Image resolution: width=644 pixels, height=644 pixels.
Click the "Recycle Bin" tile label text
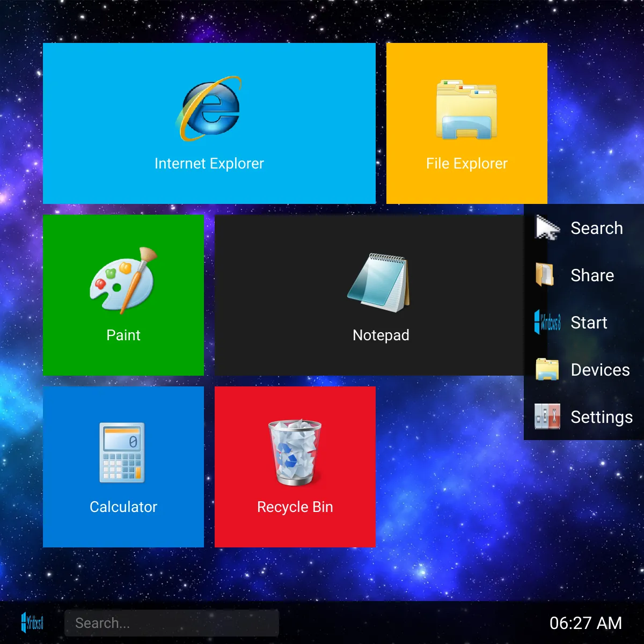coord(295,507)
